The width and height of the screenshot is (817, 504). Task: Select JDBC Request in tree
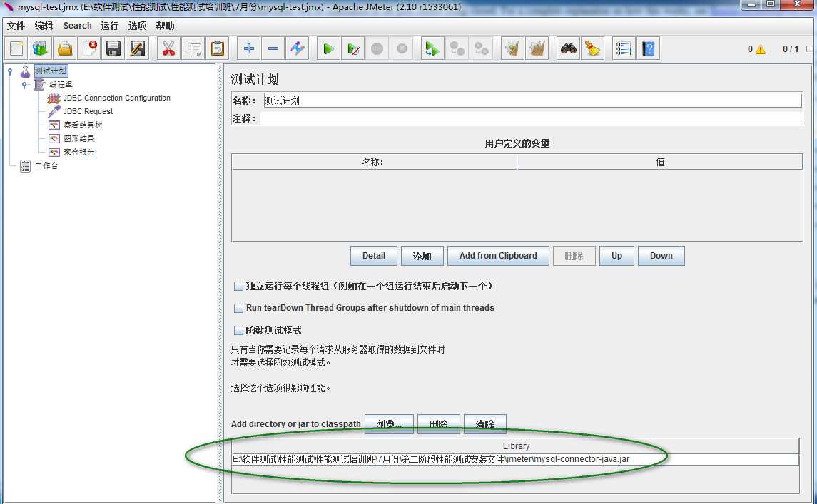88,111
